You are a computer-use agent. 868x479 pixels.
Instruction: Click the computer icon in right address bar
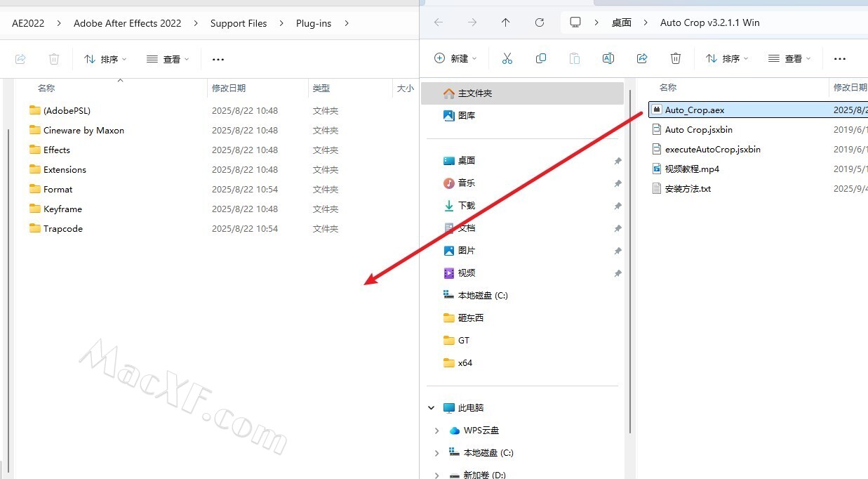coord(575,22)
